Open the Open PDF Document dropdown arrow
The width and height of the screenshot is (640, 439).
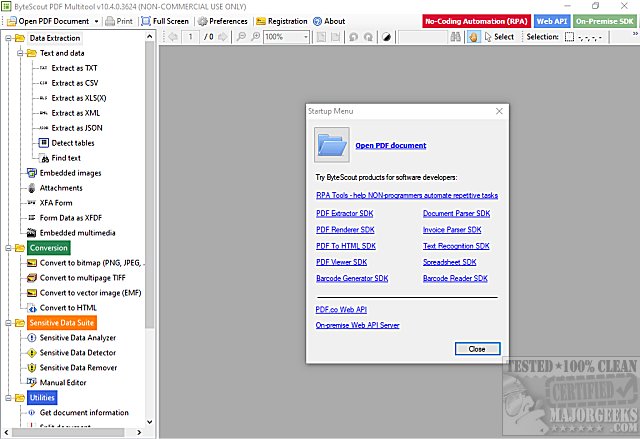[97, 20]
